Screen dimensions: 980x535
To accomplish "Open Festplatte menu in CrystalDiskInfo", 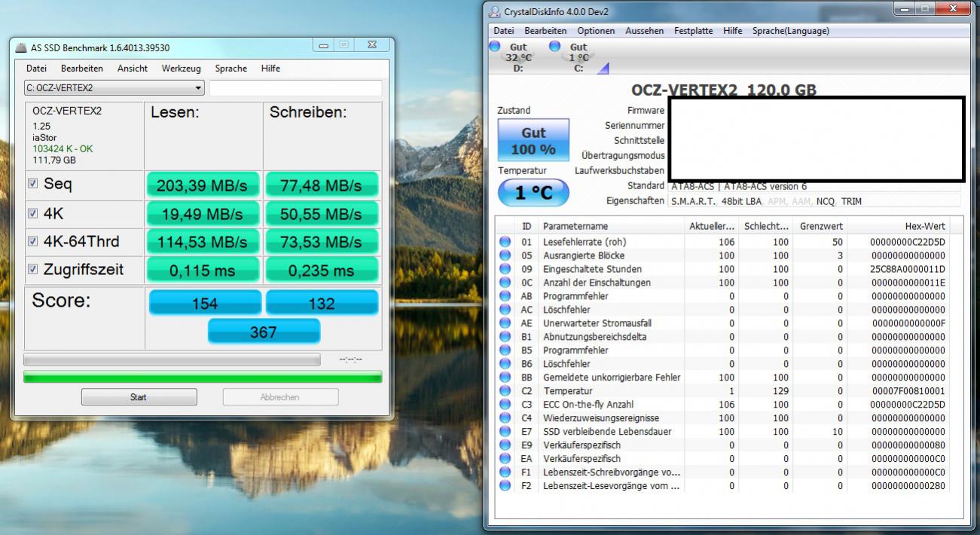I will click(694, 31).
